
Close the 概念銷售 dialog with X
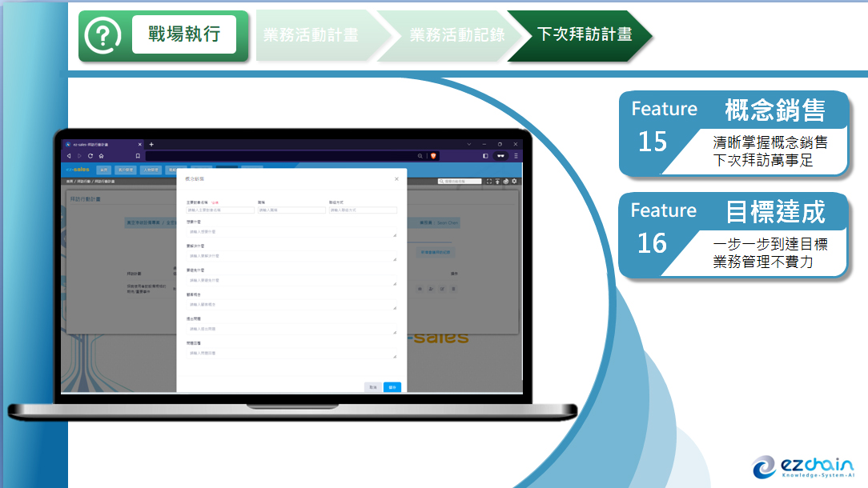pos(396,178)
